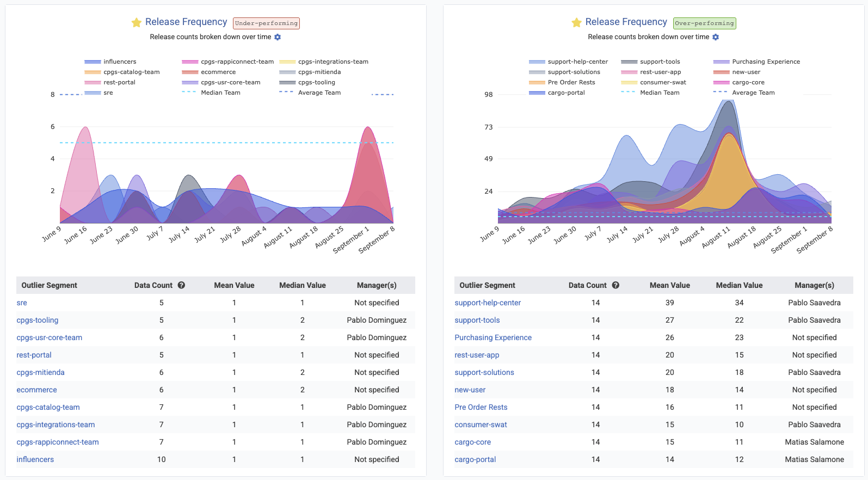This screenshot has width=868, height=480.
Task: Open Purchasing Experience link in the table
Action: (493, 337)
